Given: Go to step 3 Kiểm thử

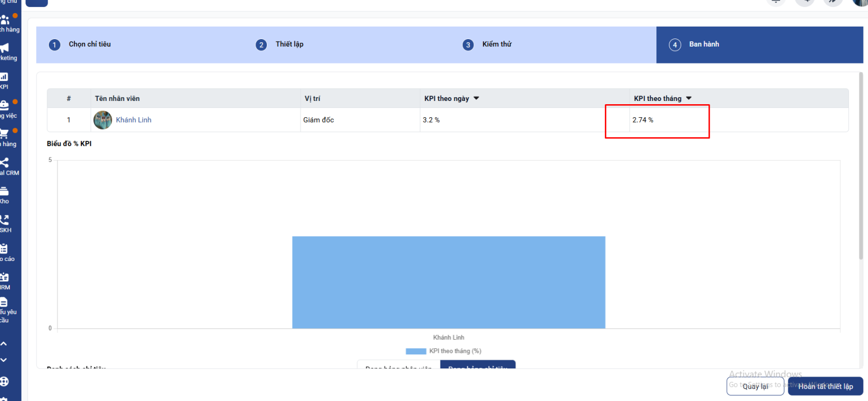Looking at the screenshot, I should coord(496,44).
